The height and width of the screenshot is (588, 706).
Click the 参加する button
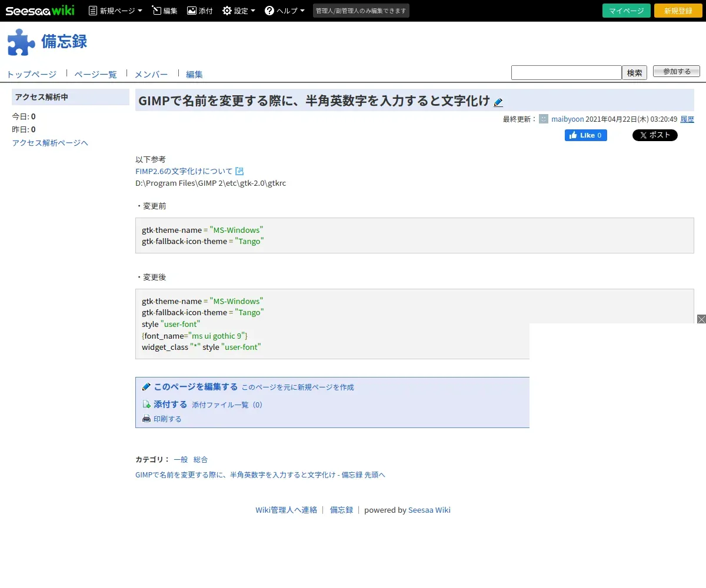tap(677, 71)
